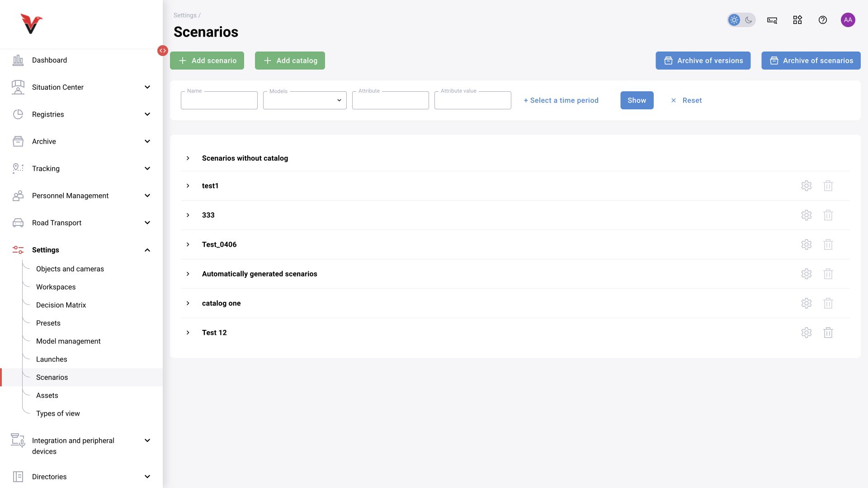This screenshot has width=868, height=488.
Task: Open settings gear for 333 catalog
Action: (x=807, y=215)
